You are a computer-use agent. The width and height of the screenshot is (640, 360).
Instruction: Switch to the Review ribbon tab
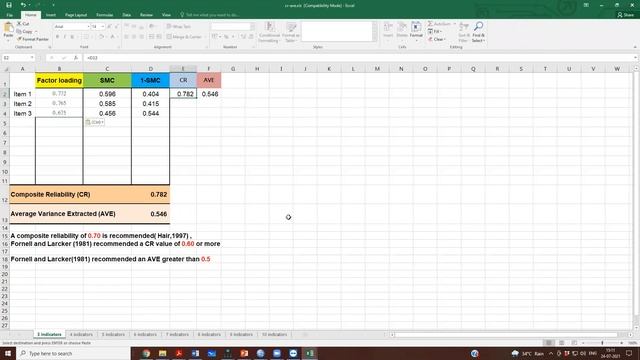tap(146, 15)
